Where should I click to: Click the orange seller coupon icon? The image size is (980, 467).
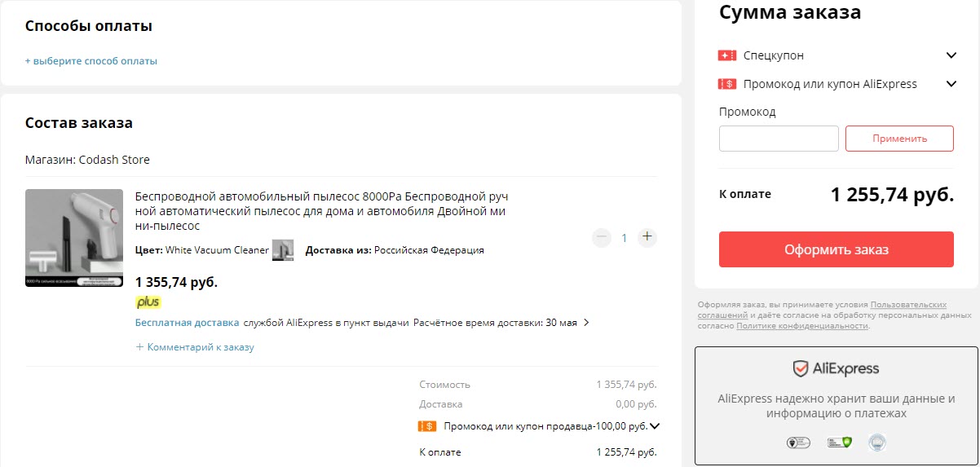(x=427, y=425)
